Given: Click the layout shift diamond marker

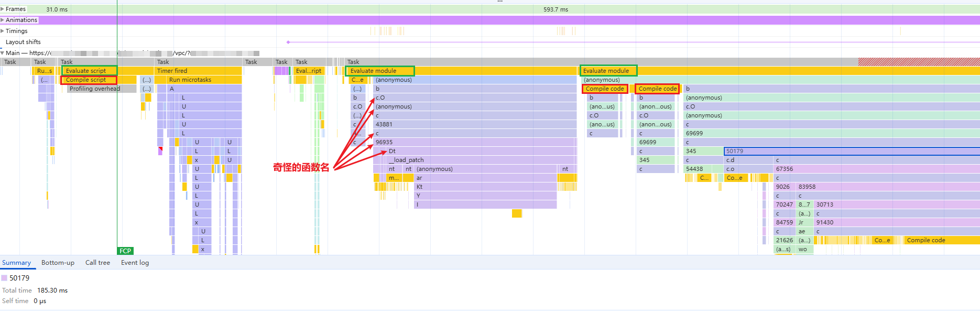Looking at the screenshot, I should click(288, 42).
